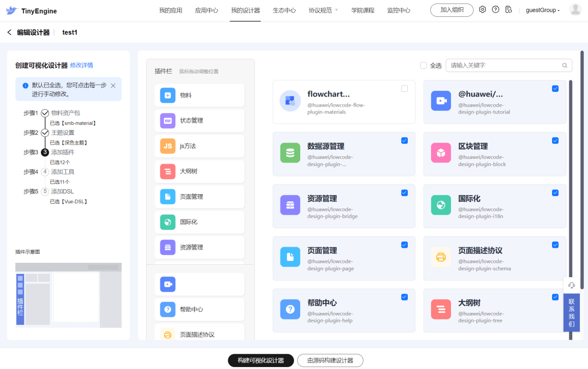The height and width of the screenshot is (369, 588).
Task: Check the flowchart plugin checkbox
Action: click(x=404, y=88)
